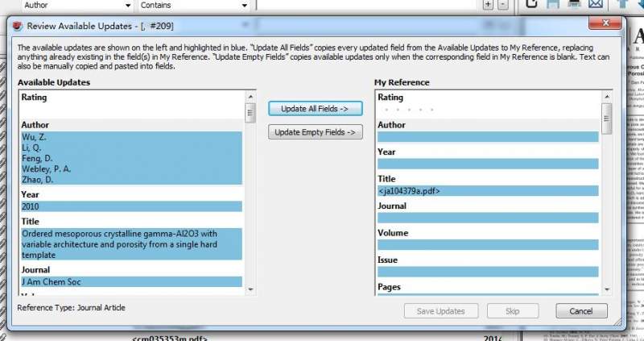Select author 'Webley, P. A.' in Available Updates
Viewport: 644px width, 341px height.
(47, 169)
